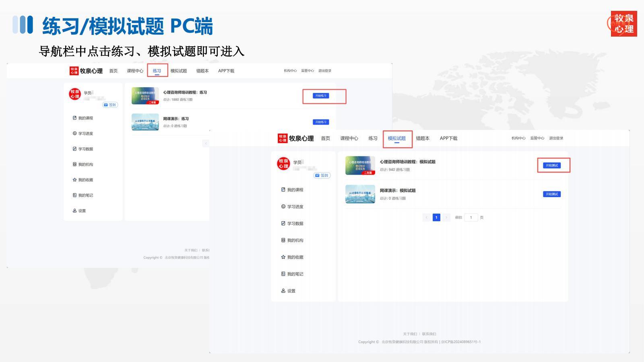Open the 网课演示 模拟试题 course thumbnail

pos(360,194)
